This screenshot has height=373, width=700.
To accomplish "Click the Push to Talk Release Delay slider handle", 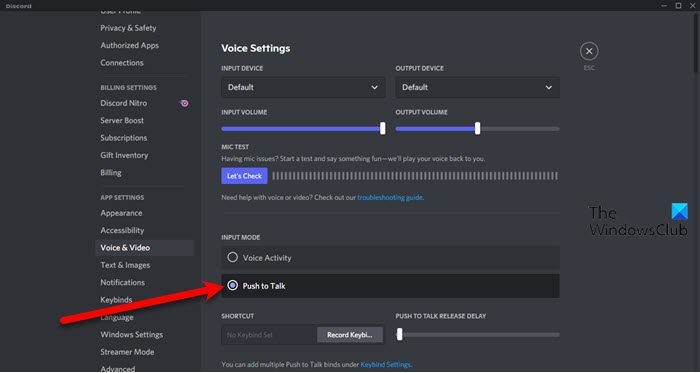I will 400,334.
